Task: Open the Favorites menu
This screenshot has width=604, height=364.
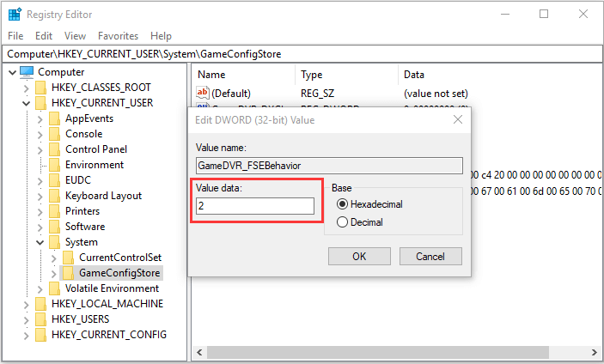Action: click(118, 36)
